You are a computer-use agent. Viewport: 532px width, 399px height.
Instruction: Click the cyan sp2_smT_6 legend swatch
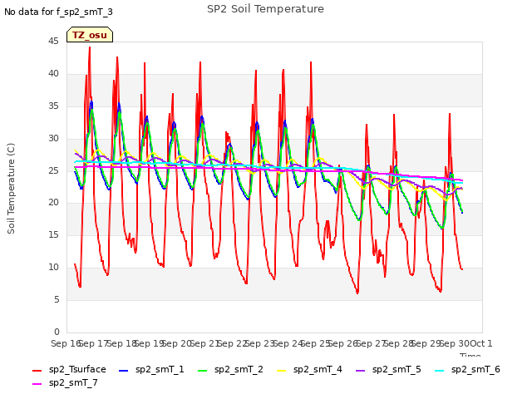(440, 371)
